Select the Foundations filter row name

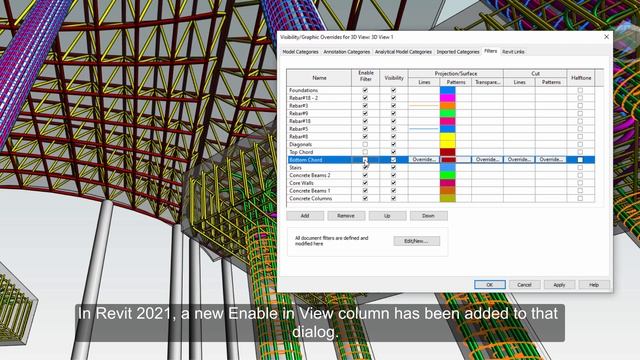pos(303,90)
